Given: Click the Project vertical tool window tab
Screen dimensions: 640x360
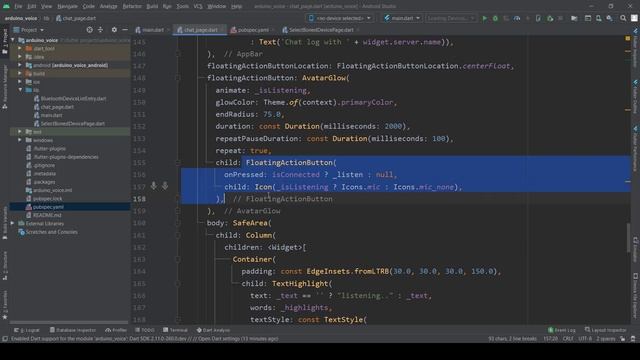Looking at the screenshot, I should 4,42.
